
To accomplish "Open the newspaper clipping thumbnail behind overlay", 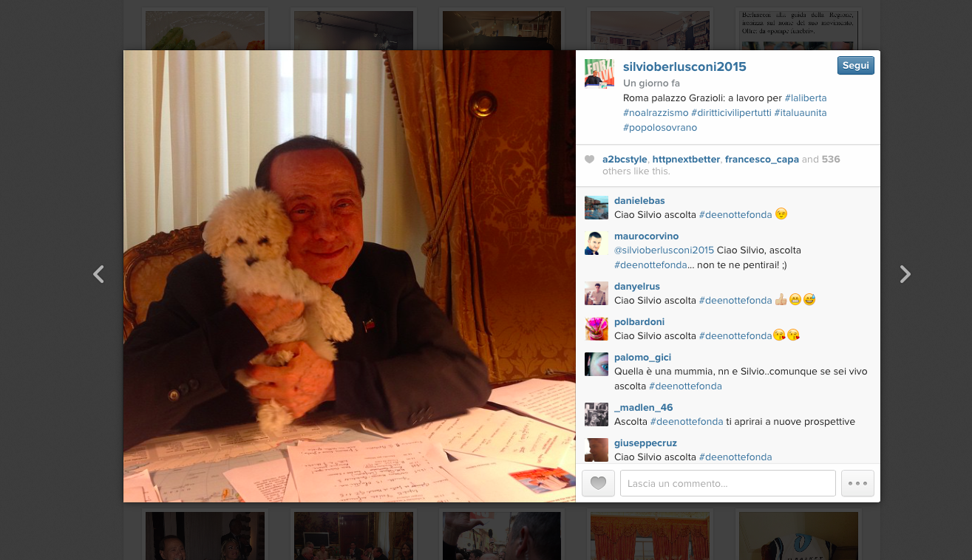I will point(798,29).
